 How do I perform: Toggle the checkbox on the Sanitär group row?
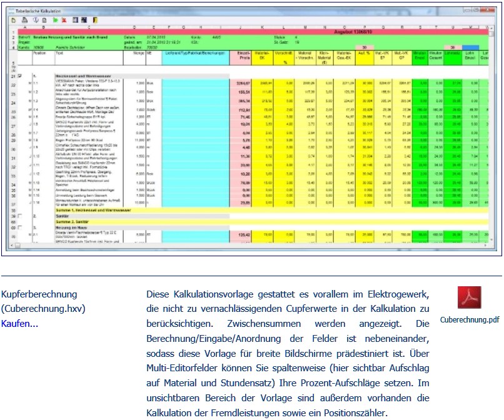[20, 216]
